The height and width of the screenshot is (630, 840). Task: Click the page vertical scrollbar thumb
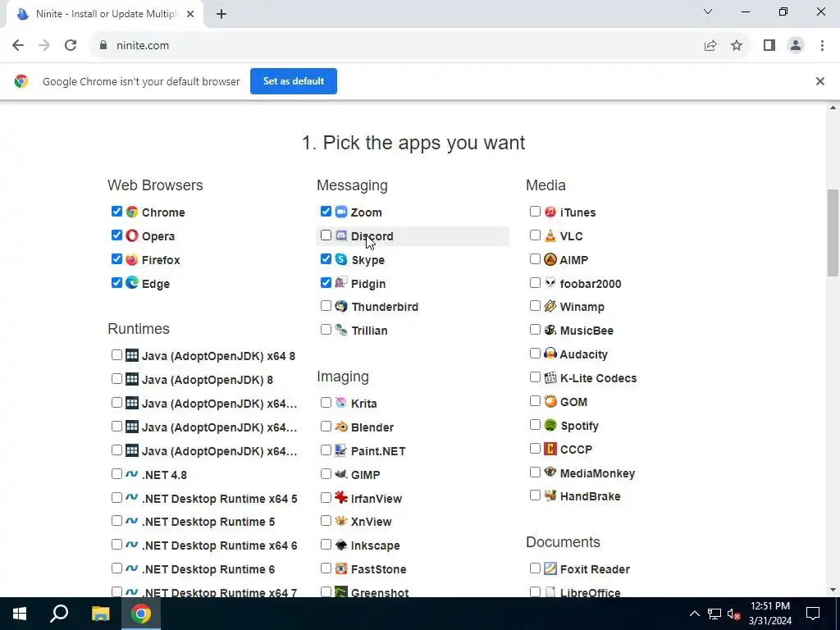(x=833, y=232)
